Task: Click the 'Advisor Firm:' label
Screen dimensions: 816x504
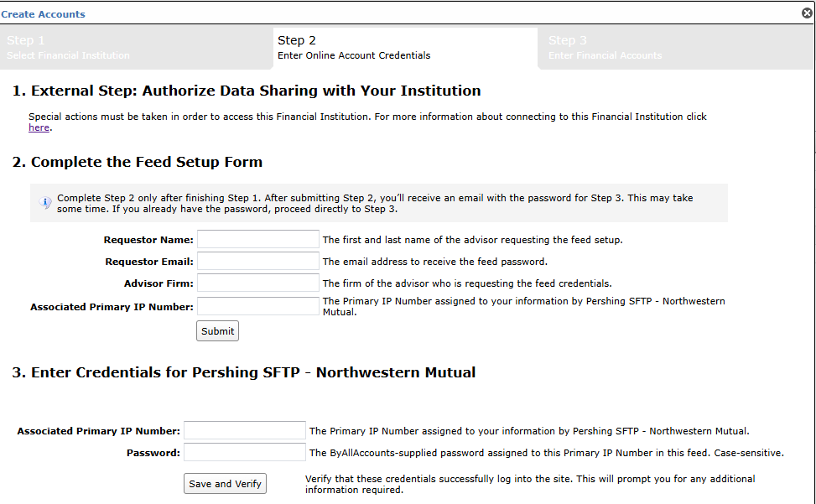Action: point(159,283)
